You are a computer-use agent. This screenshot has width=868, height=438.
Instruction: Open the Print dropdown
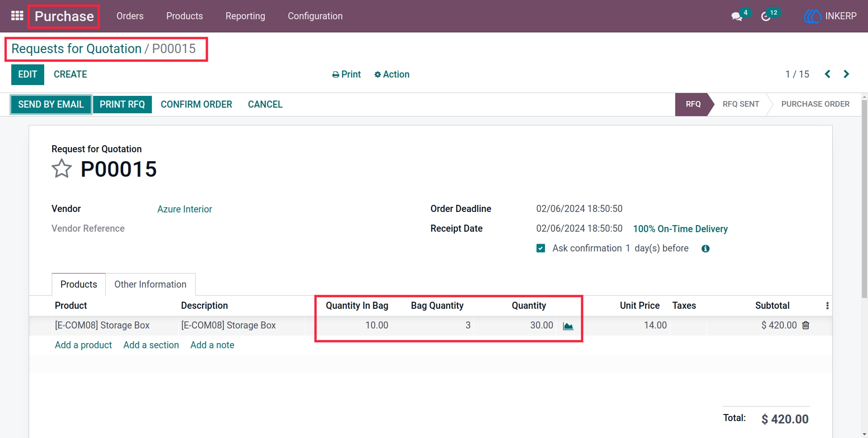[x=347, y=74]
